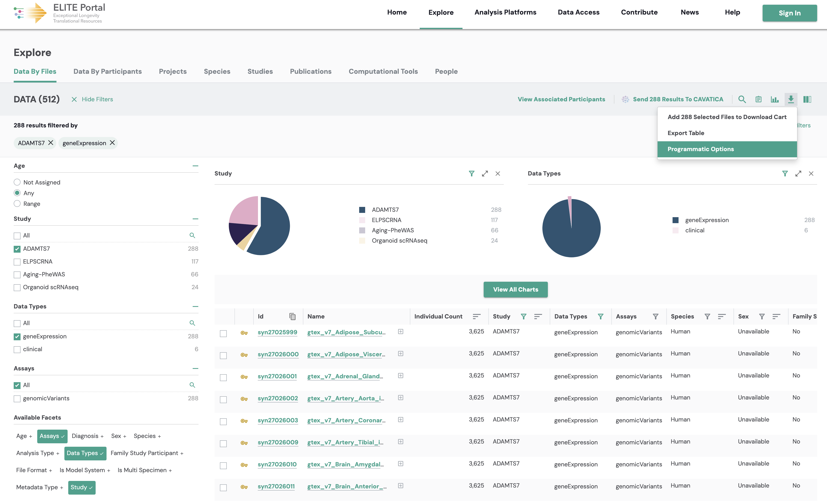
Task: Filter the Assays table column
Action: click(x=655, y=316)
